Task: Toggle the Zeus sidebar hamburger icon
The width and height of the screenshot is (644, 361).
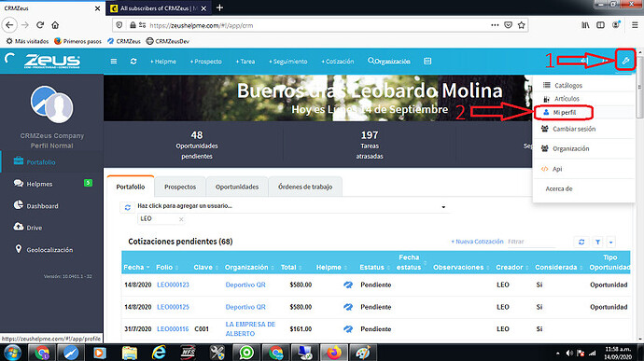Action: point(114,62)
